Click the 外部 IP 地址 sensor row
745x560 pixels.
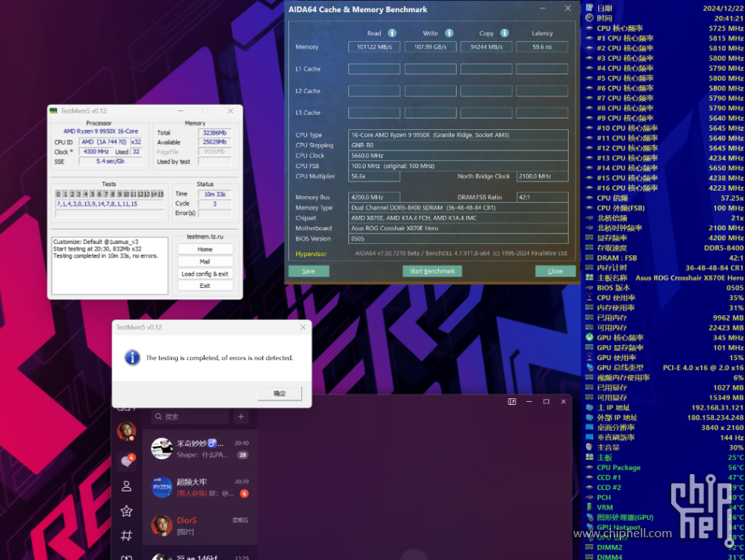(x=664, y=417)
